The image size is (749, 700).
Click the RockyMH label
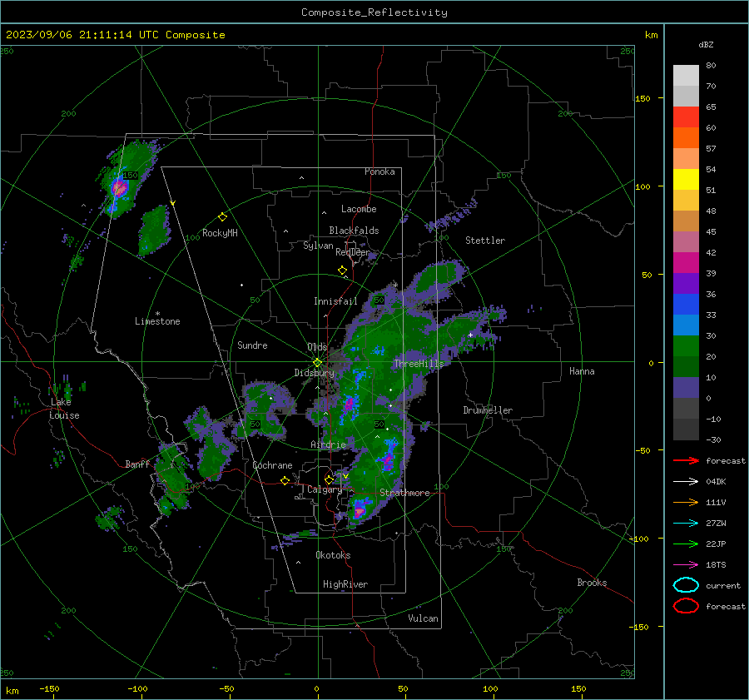pos(220,233)
